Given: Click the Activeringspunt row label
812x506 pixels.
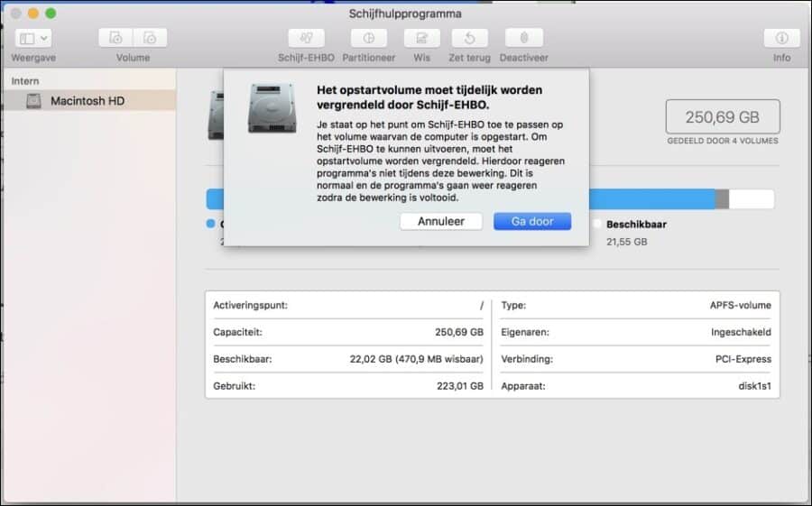Looking at the screenshot, I should (250, 305).
